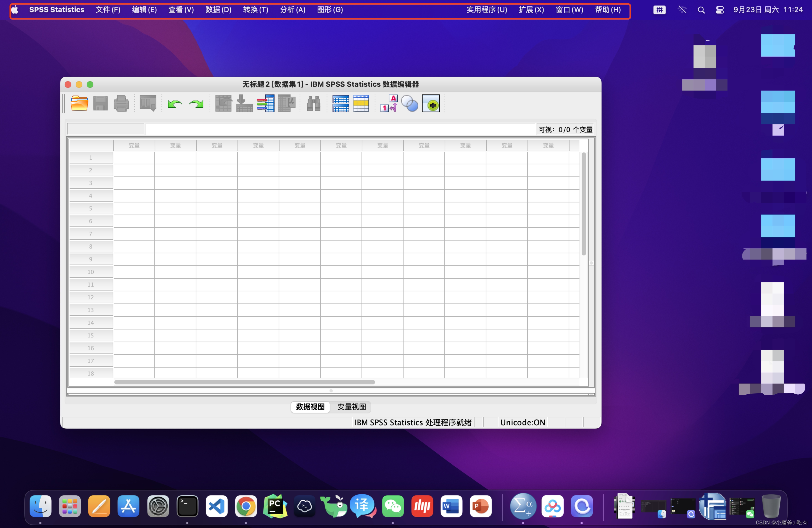Select the first 变量 column header

[134, 145]
